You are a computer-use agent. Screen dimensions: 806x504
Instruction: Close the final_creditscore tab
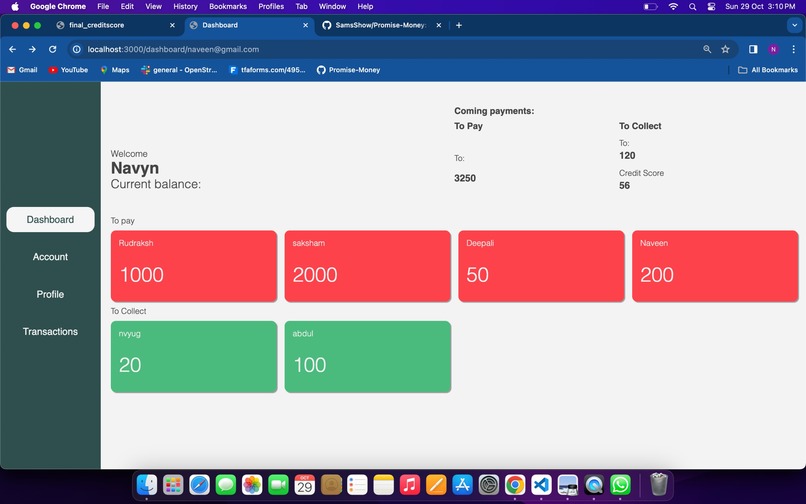tap(172, 25)
